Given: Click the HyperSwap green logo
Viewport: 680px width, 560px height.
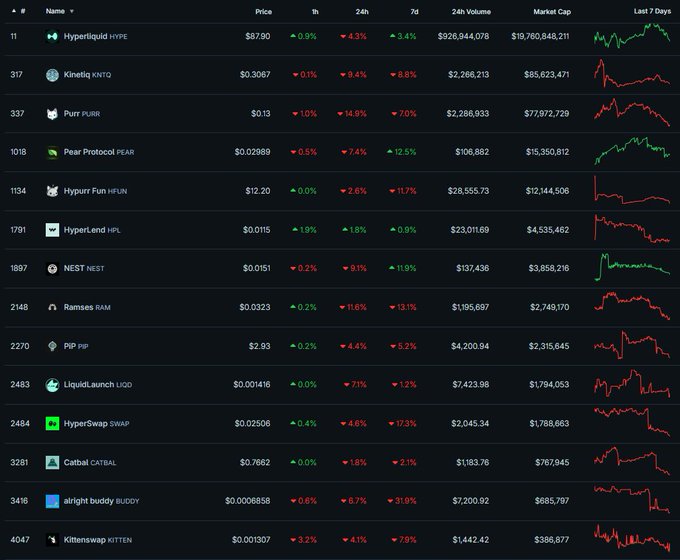Looking at the screenshot, I should tap(52, 423).
